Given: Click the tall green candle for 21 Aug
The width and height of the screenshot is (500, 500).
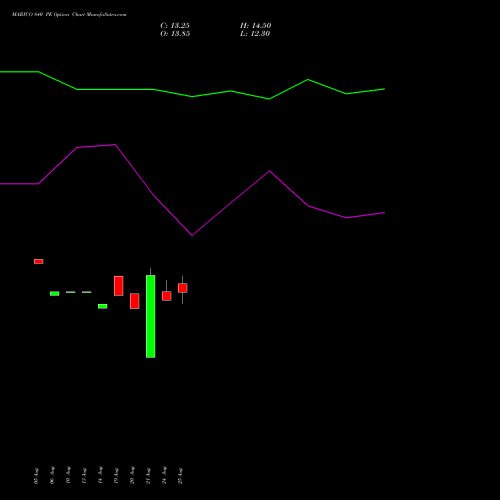Looking at the screenshot, I should pyautogui.click(x=151, y=316).
